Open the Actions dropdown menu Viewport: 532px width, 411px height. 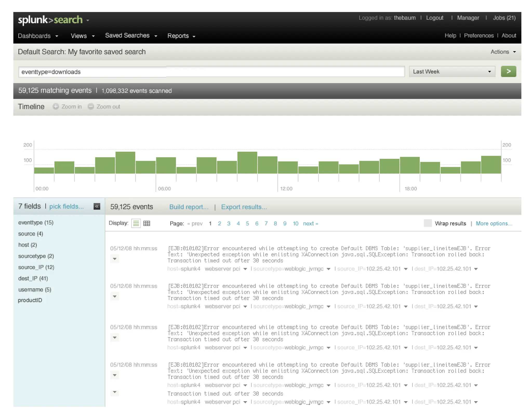503,52
